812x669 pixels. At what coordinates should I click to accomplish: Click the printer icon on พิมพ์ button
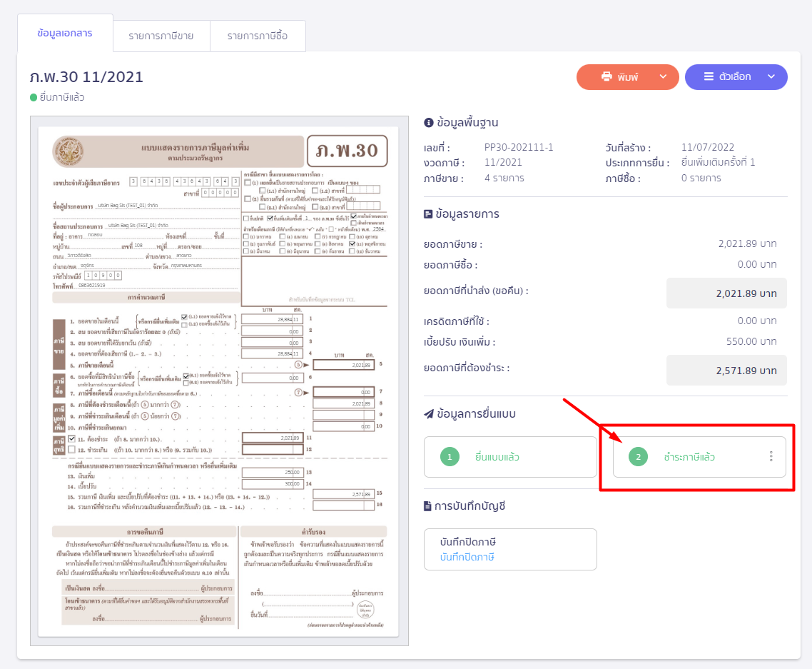(x=607, y=77)
